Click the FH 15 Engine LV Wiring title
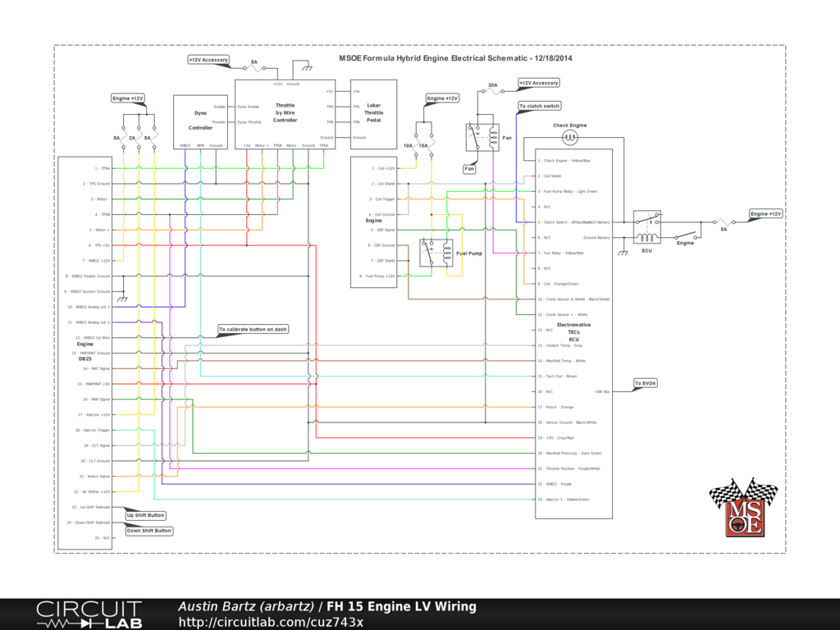 point(401,607)
